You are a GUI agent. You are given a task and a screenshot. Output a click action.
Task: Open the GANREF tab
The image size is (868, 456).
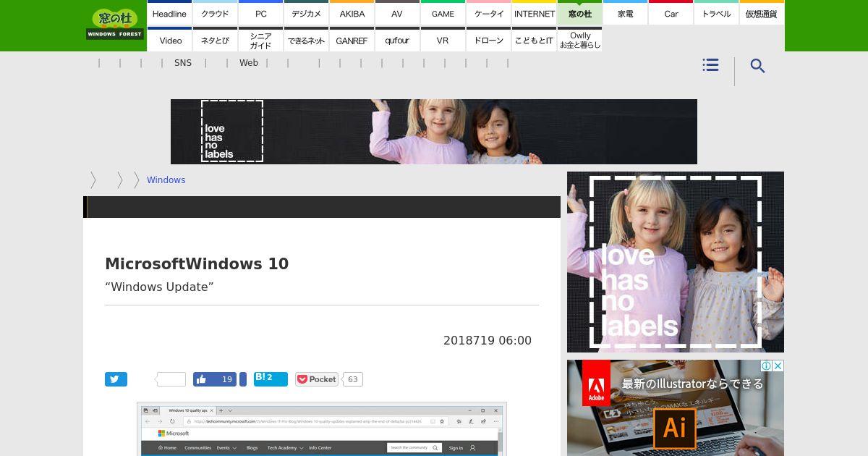pos(352,40)
